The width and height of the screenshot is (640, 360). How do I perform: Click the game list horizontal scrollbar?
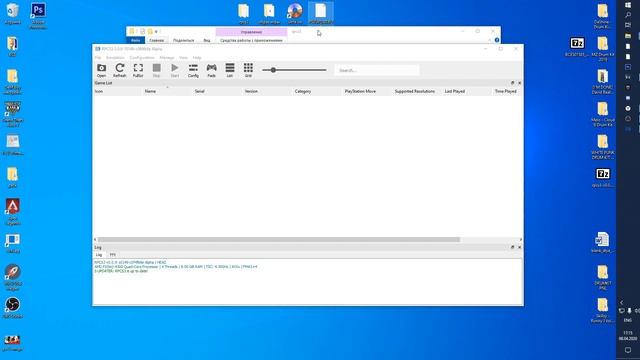(x=279, y=240)
